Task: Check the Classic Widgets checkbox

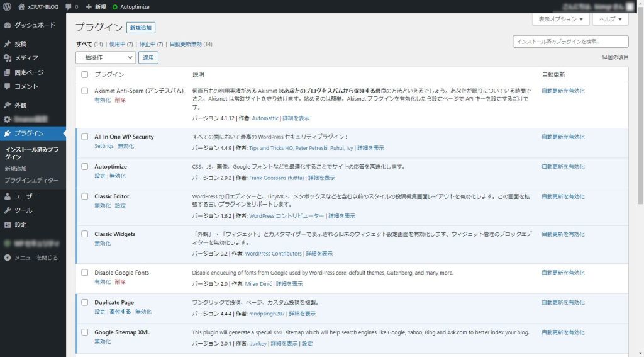Action: (x=85, y=234)
